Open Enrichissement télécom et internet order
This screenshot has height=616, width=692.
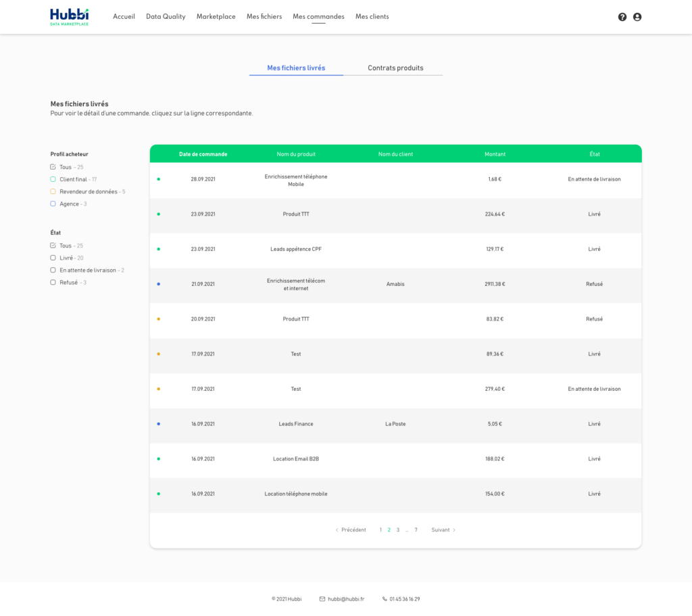tap(395, 285)
